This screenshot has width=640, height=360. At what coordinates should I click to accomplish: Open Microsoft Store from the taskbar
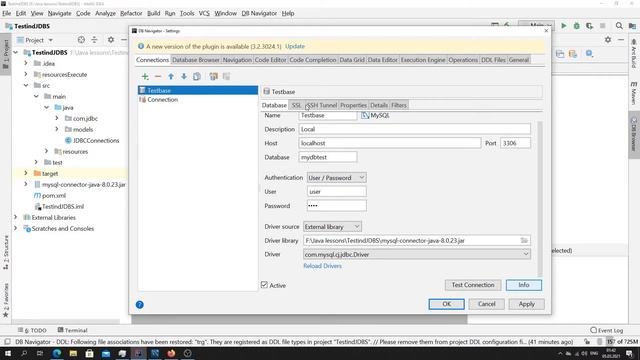[x=89, y=353]
